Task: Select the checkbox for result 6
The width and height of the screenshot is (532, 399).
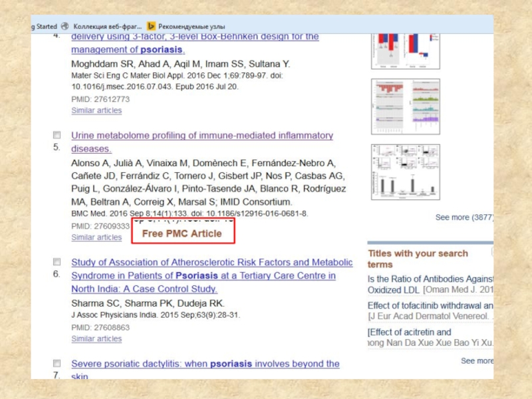Action: (57, 262)
